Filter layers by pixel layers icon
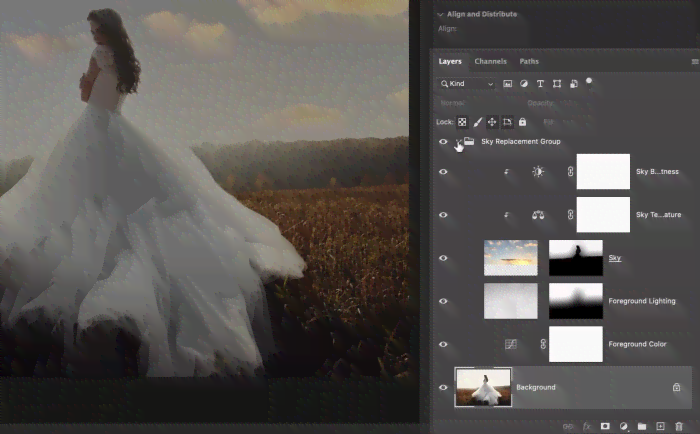The width and height of the screenshot is (700, 434). (508, 83)
